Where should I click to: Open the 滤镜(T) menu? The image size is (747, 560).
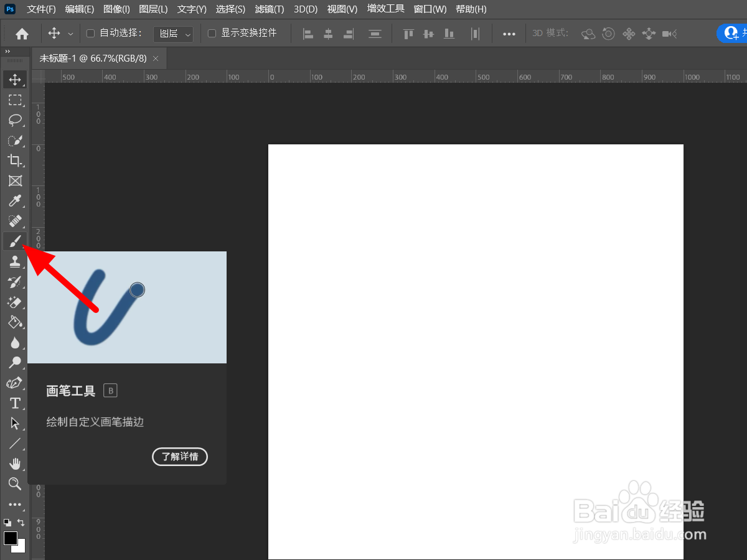(x=269, y=9)
